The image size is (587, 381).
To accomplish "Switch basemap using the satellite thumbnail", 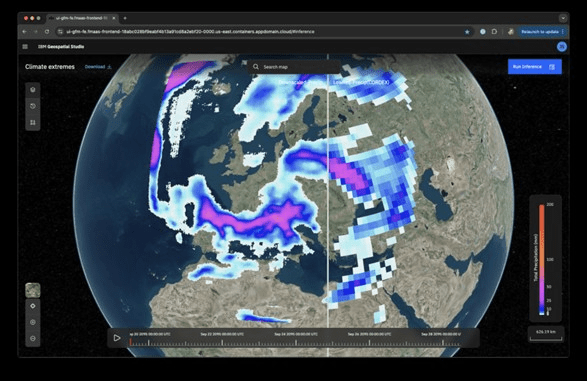I will pyautogui.click(x=33, y=290).
